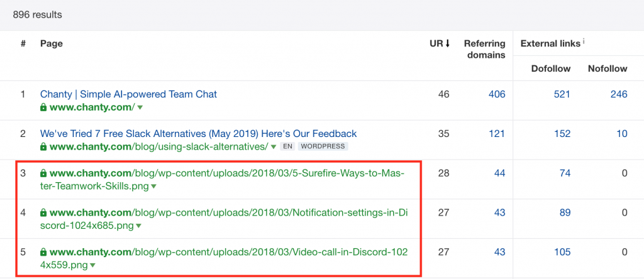644x279 pixels.
Task: Click lock icon on row 5 Video-call URL
Action: (43, 252)
